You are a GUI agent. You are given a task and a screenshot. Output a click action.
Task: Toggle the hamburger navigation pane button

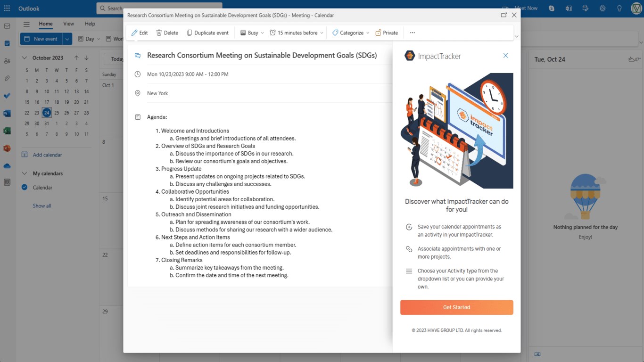(x=26, y=24)
